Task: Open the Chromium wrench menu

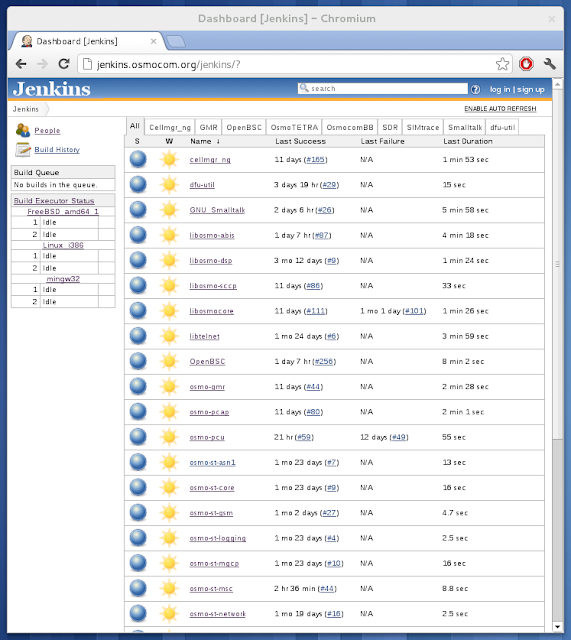Action: (549, 64)
